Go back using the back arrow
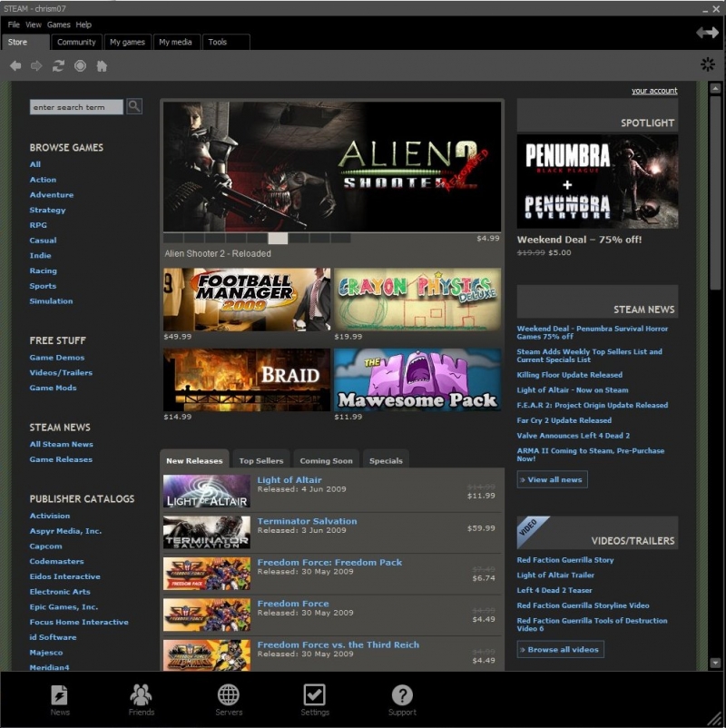This screenshot has height=728, width=726. 15,66
